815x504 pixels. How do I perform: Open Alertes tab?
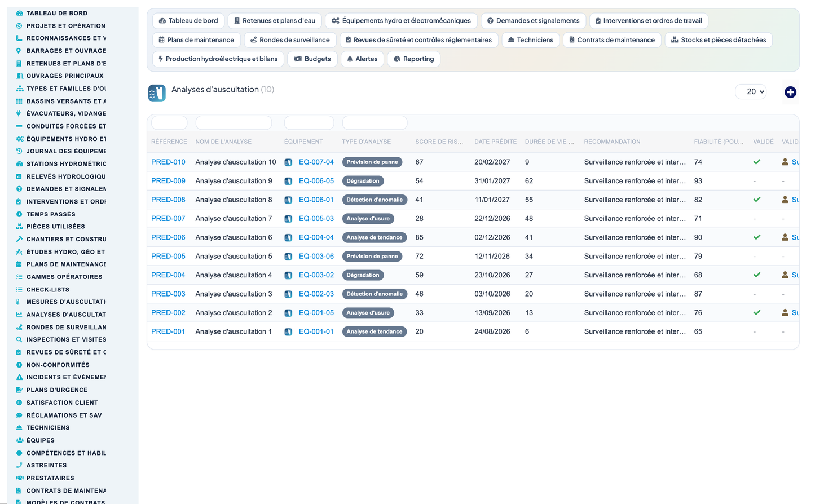coord(362,59)
